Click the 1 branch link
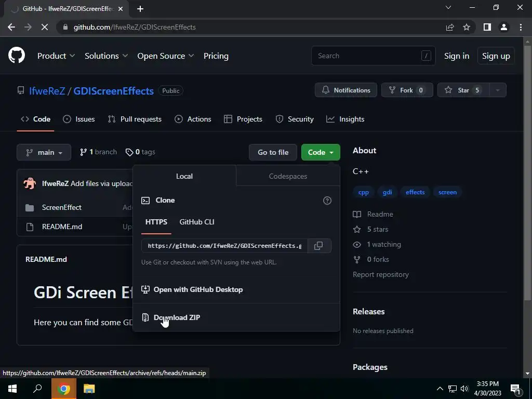 pos(98,152)
